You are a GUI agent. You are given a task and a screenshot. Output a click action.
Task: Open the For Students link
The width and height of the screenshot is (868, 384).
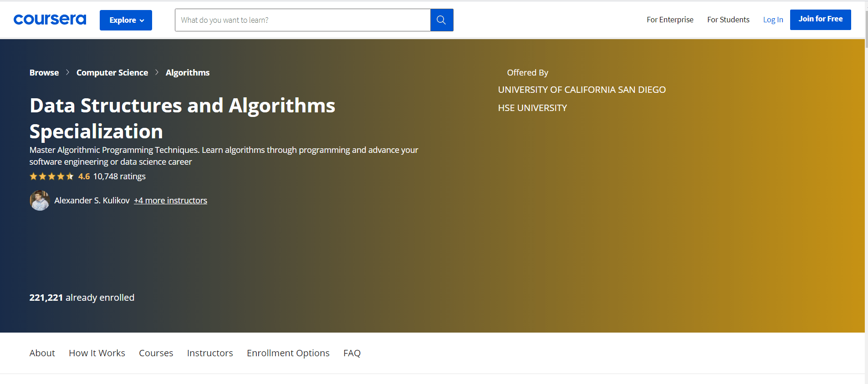click(x=728, y=20)
